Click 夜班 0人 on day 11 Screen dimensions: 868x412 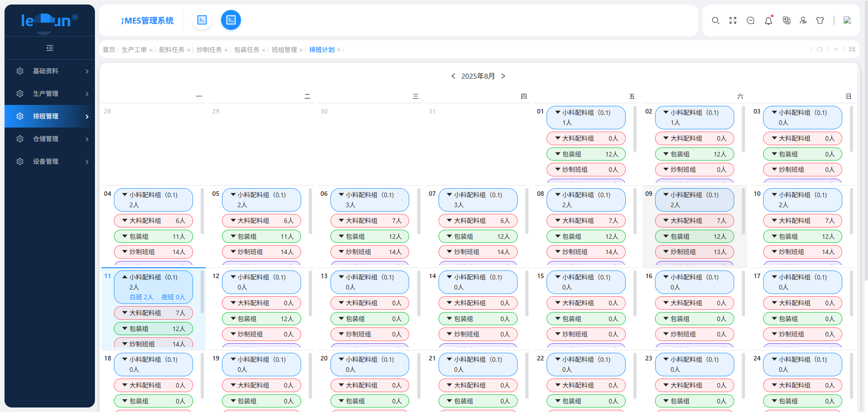point(173,297)
